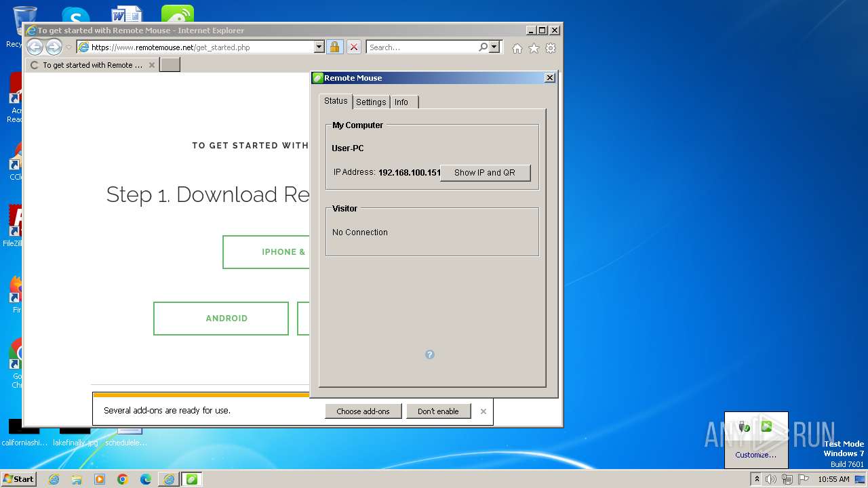Viewport: 868px width, 488px height.
Task: Open the Remote Mouse help question-mark icon
Action: pyautogui.click(x=429, y=354)
